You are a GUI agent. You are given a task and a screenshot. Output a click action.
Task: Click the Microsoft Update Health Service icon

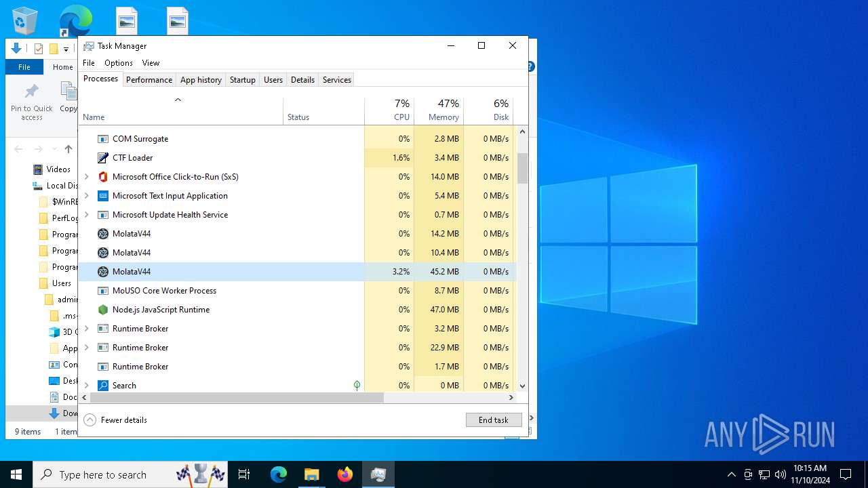point(103,215)
